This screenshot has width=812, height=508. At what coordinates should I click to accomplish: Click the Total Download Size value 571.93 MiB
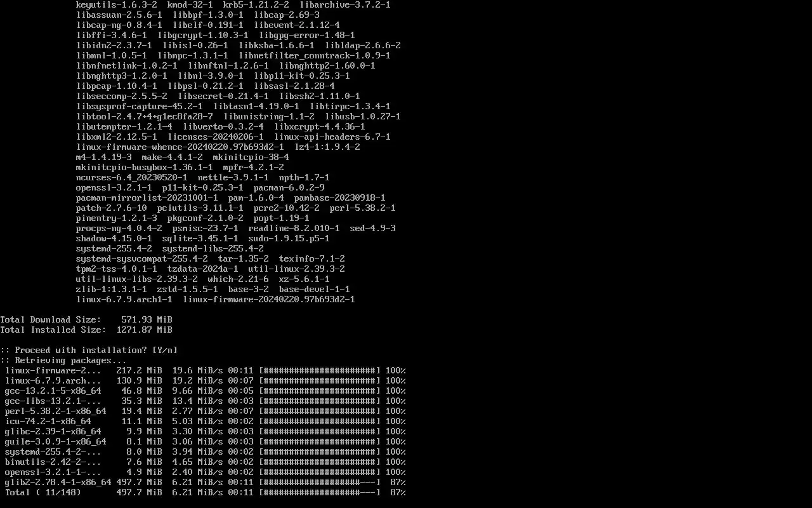pos(147,319)
